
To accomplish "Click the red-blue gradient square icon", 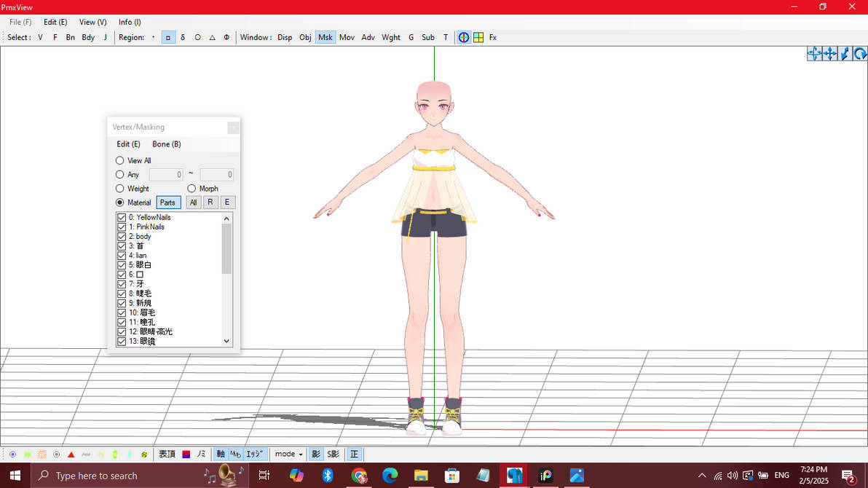I will [x=186, y=454].
